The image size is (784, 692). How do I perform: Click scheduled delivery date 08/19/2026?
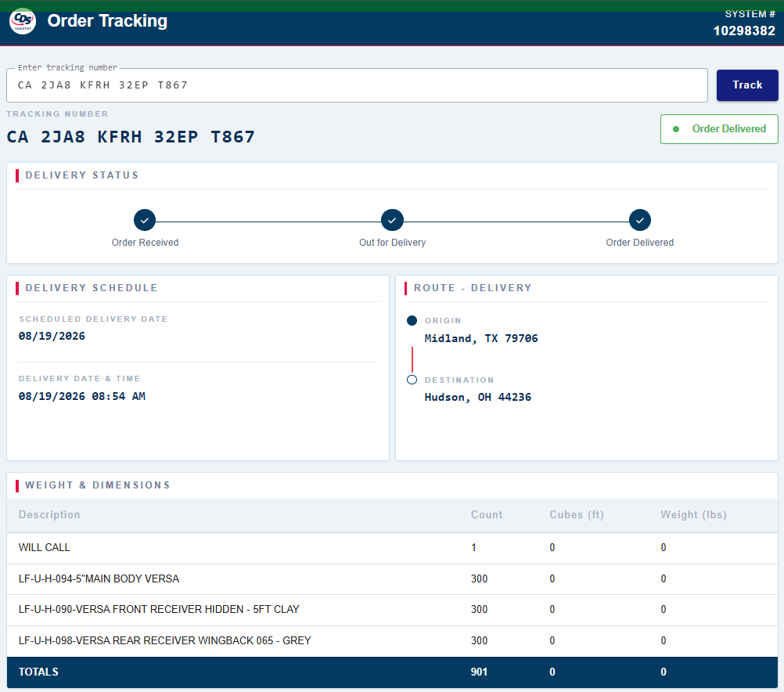pyautogui.click(x=52, y=337)
